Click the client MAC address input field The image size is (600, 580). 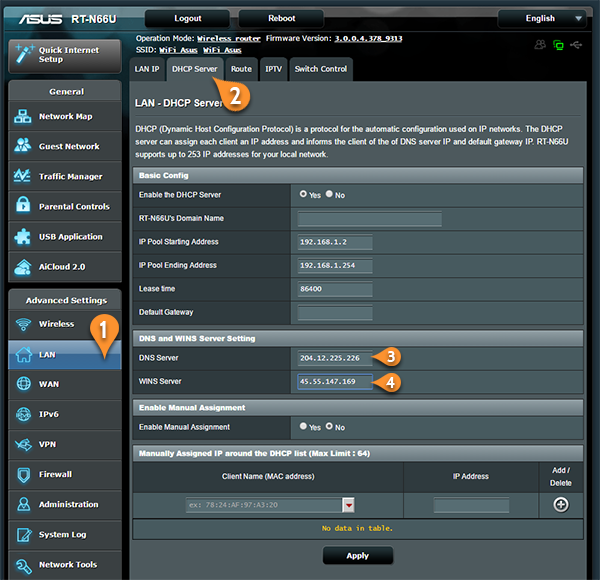coord(264,505)
